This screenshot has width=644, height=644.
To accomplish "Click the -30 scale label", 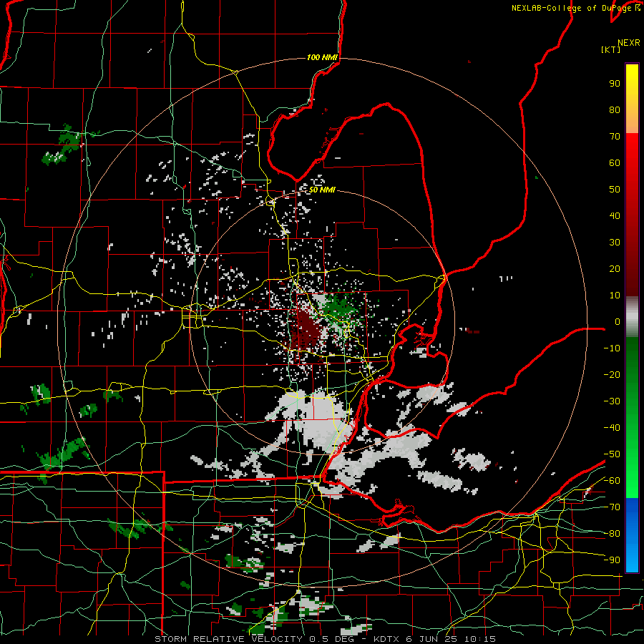I will pos(612,401).
